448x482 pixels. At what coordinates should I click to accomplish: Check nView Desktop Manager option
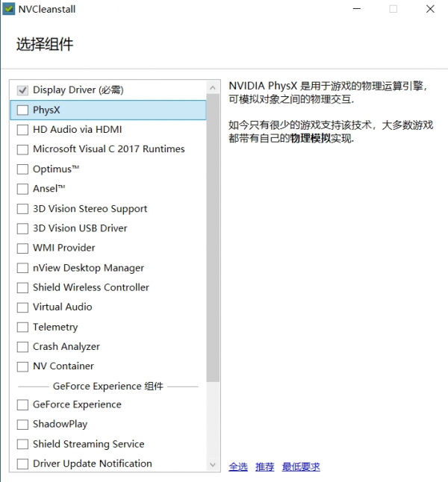pos(22,268)
